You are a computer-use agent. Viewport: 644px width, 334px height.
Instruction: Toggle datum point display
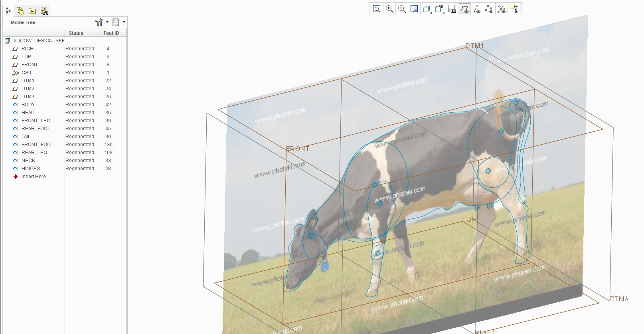(x=489, y=9)
